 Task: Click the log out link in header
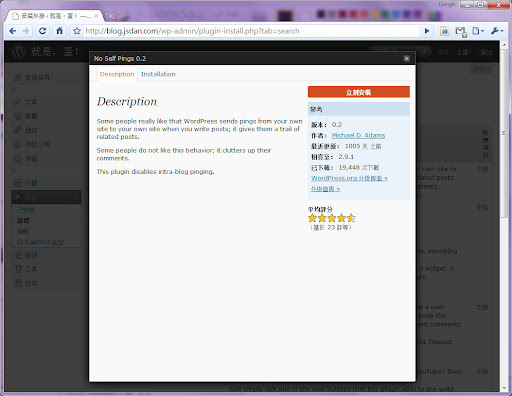pos(486,52)
